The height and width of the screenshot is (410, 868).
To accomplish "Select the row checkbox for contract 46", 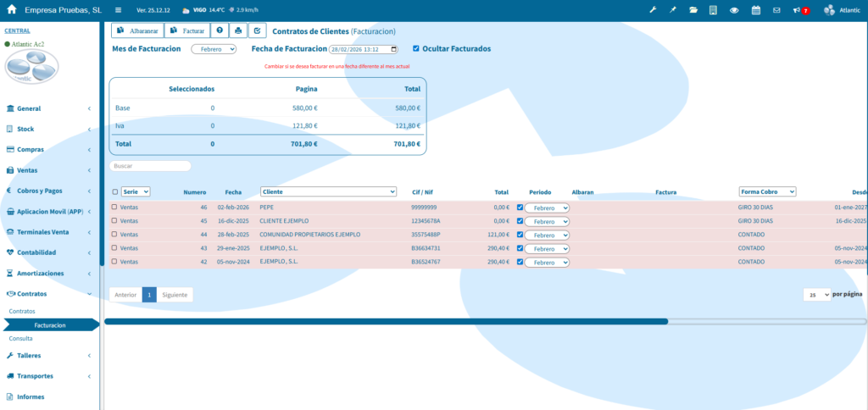I will click(x=114, y=207).
